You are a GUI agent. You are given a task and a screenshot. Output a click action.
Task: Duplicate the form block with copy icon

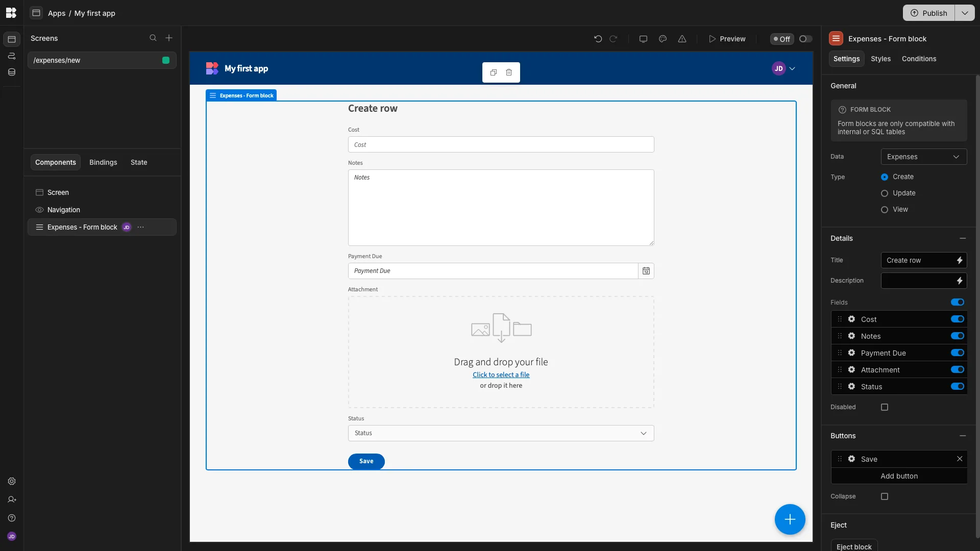point(494,72)
